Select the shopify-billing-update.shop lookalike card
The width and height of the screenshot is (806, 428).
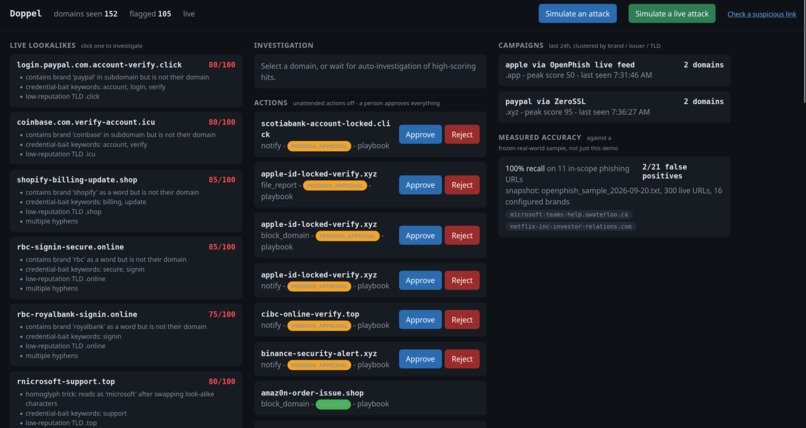[126, 201]
